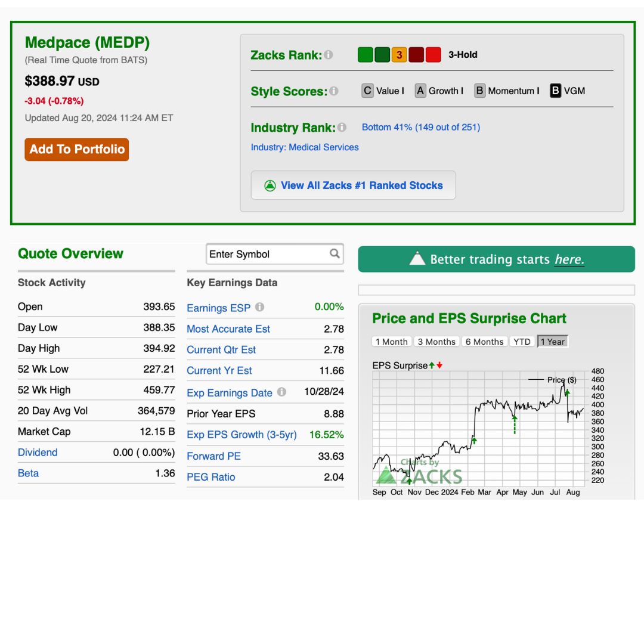Click the Better trading starts here banner
This screenshot has width=644, height=644.
(x=496, y=259)
